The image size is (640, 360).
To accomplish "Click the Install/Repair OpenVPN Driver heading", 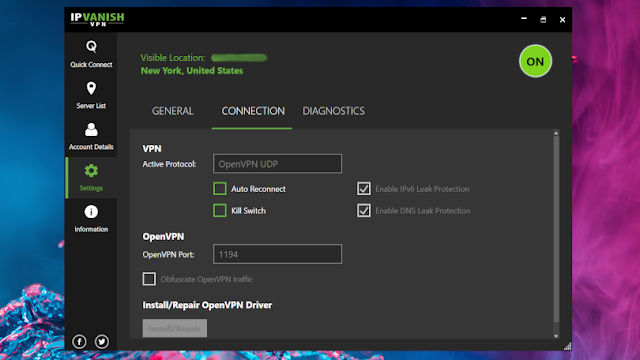I will click(x=207, y=305).
